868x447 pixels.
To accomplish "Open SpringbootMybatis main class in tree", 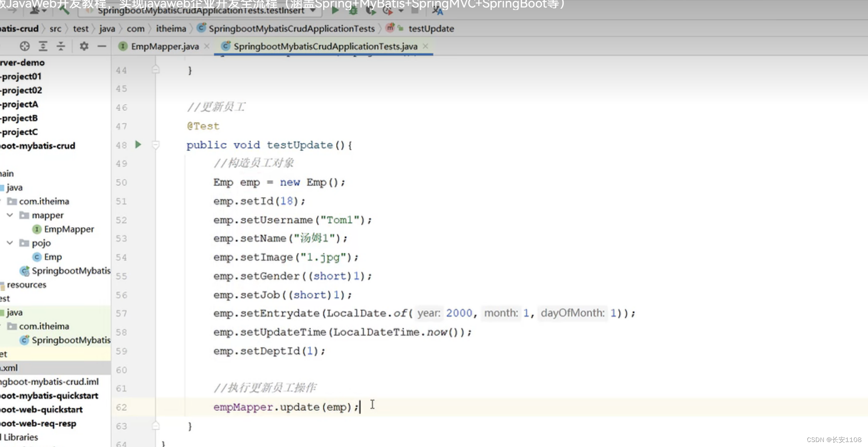I will coord(71,271).
